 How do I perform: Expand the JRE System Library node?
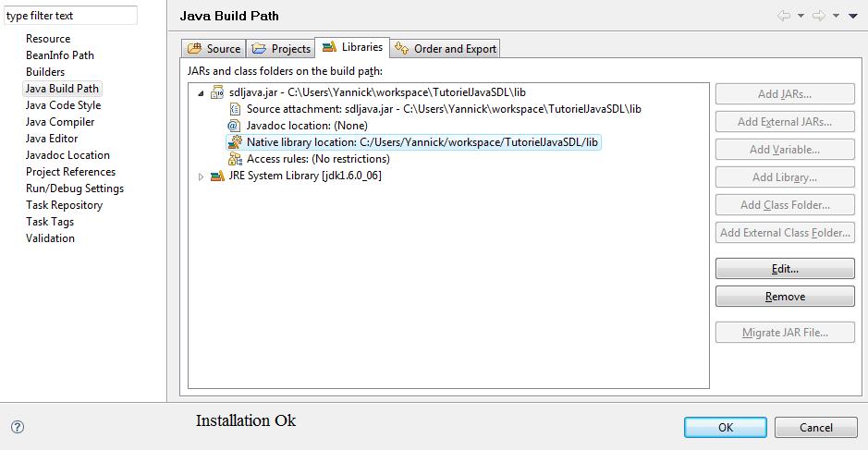pos(201,176)
